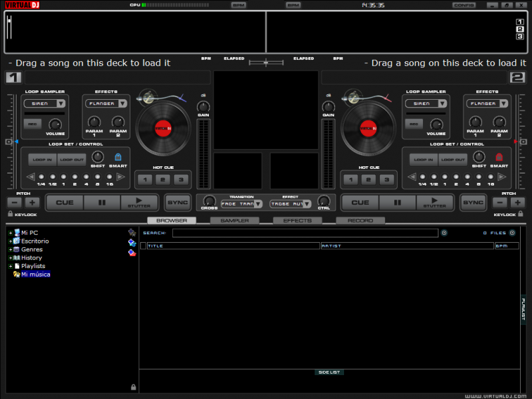The height and width of the screenshot is (399, 532).
Task: Pause deck 1 playback
Action: click(x=102, y=203)
